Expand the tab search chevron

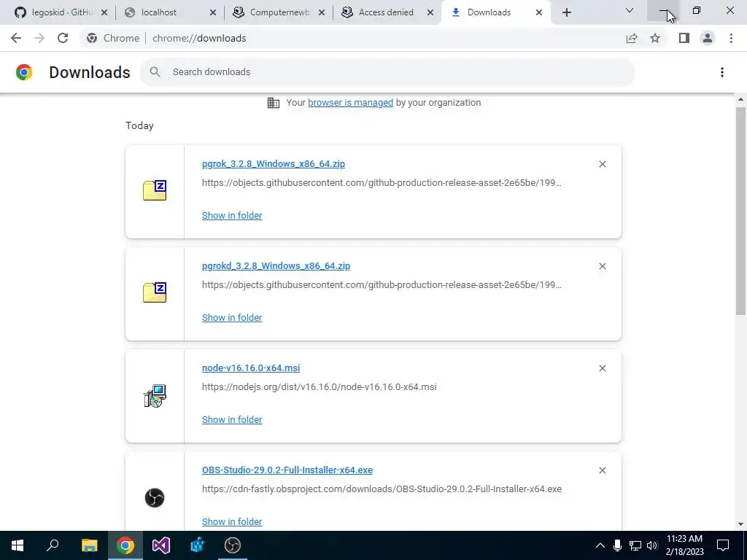[x=630, y=10]
